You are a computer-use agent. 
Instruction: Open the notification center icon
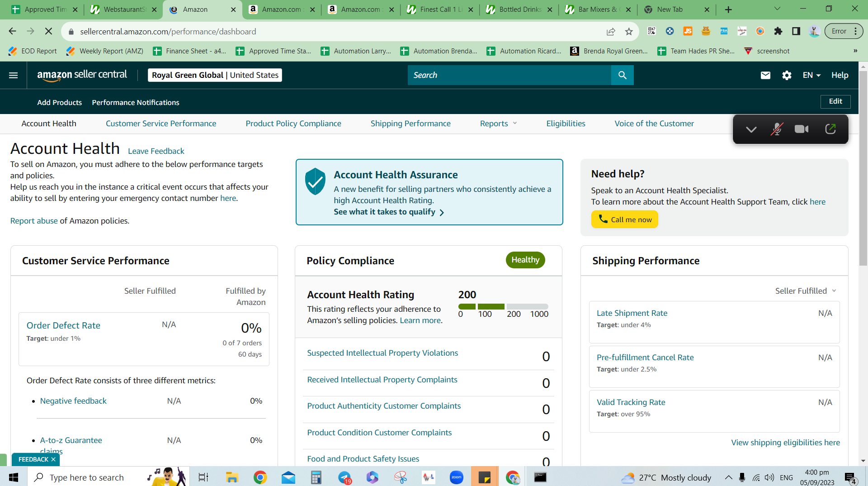[x=850, y=478]
